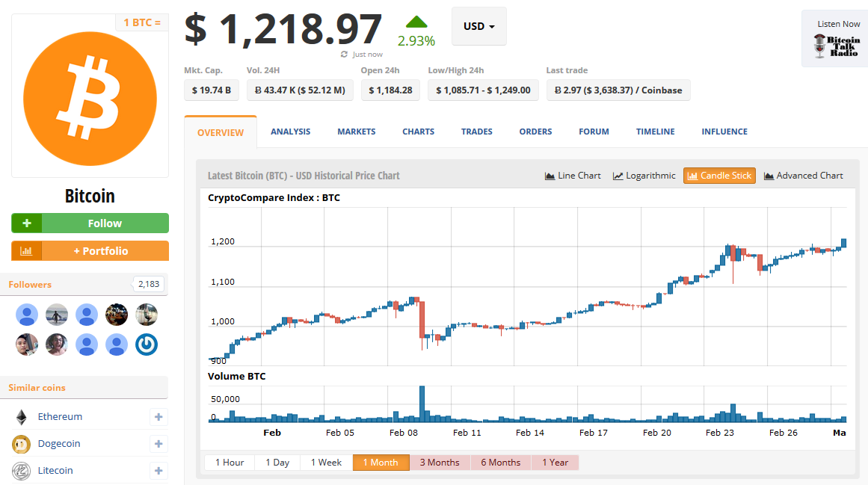Click the refresh icon beside 'Just now'
The image size is (868, 485).
tap(344, 55)
